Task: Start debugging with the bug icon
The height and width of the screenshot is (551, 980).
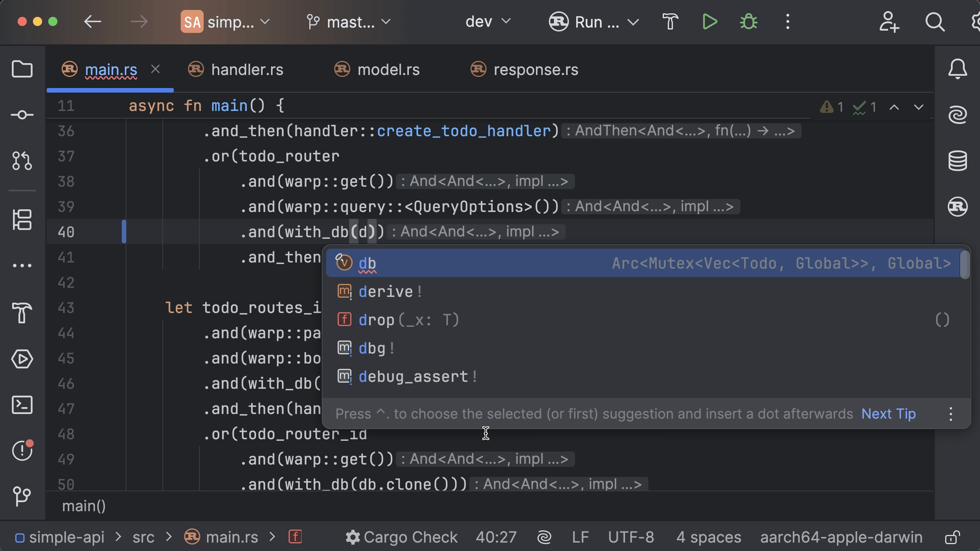Action: pos(748,22)
